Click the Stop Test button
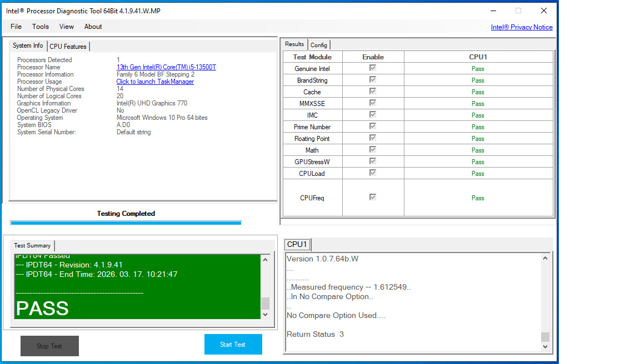Screen dimensions: 640x364 pos(49,346)
